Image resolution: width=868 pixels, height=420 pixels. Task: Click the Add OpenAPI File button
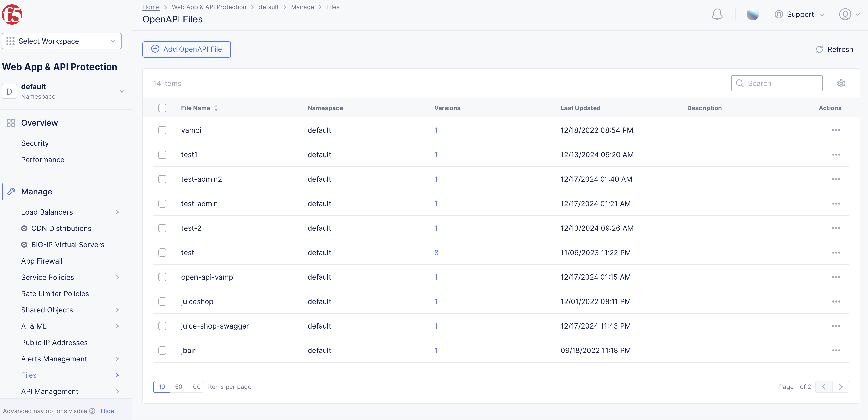pos(186,49)
